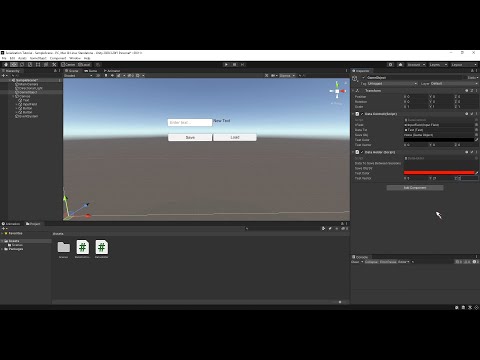Switch to the Animation tab
Viewport: 480px width, 360px height.
[x=11, y=224]
